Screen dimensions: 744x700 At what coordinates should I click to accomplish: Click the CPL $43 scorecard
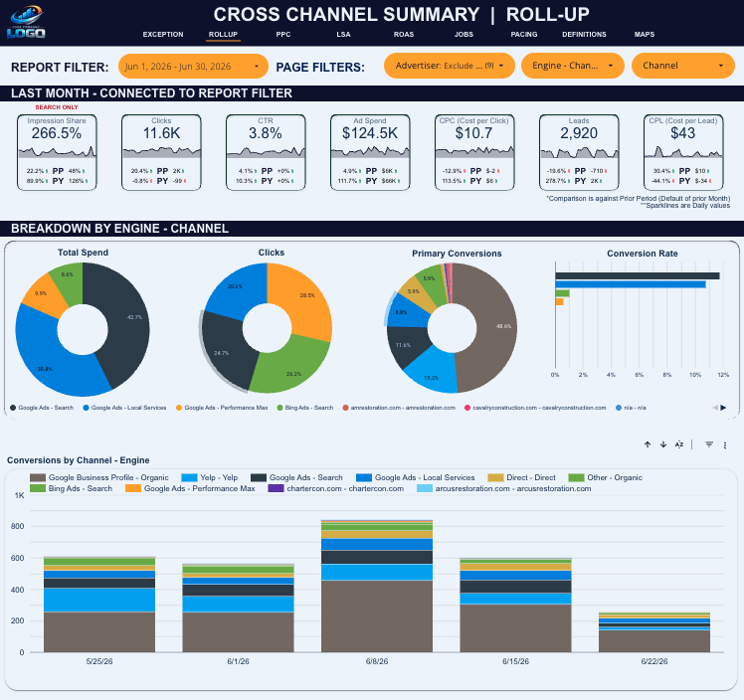click(683, 152)
